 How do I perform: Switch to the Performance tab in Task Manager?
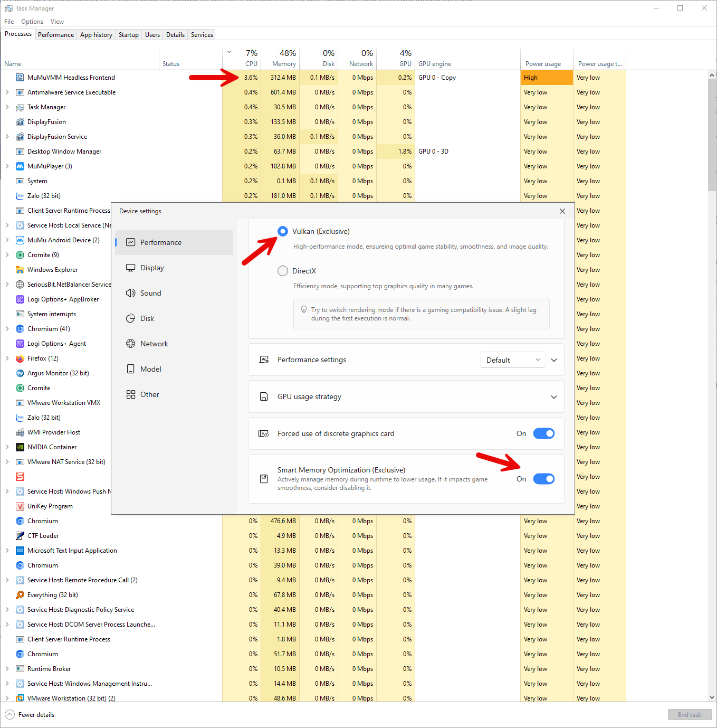point(56,35)
